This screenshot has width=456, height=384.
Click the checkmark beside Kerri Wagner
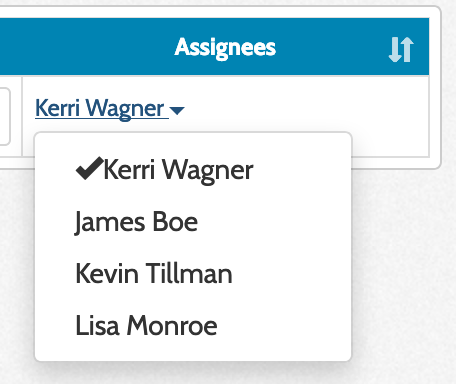click(x=89, y=168)
